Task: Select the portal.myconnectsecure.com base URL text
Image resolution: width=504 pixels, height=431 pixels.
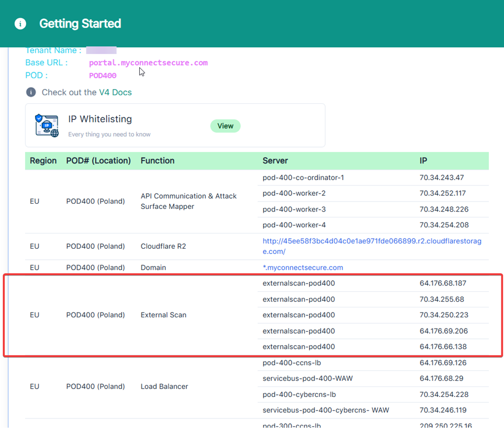Action: [148, 63]
